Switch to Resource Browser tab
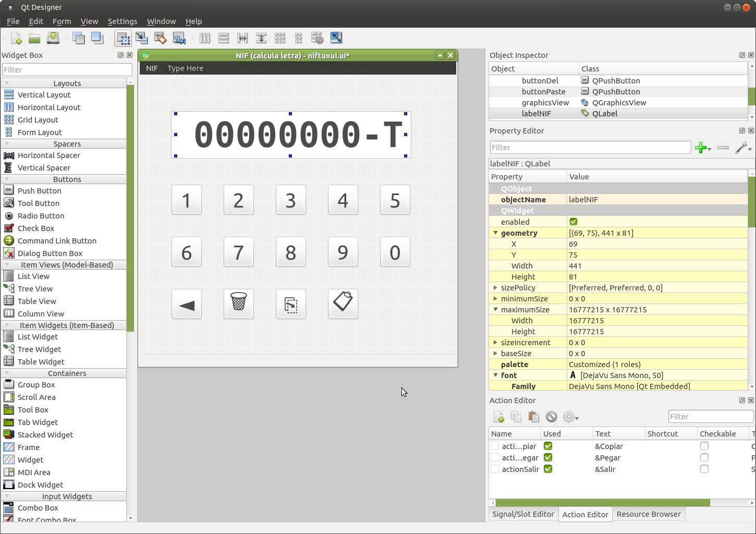756x534 pixels. [649, 514]
